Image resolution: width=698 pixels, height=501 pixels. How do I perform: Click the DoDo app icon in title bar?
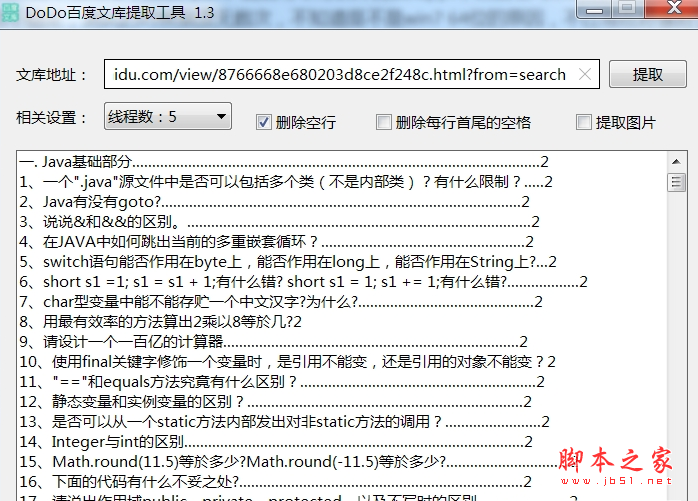[x=10, y=12]
